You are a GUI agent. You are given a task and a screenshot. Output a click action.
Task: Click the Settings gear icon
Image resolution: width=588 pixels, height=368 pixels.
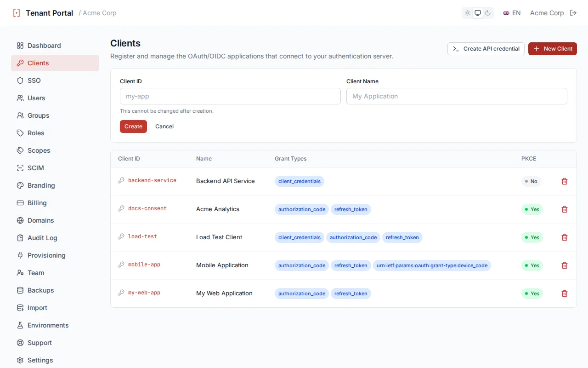20,360
